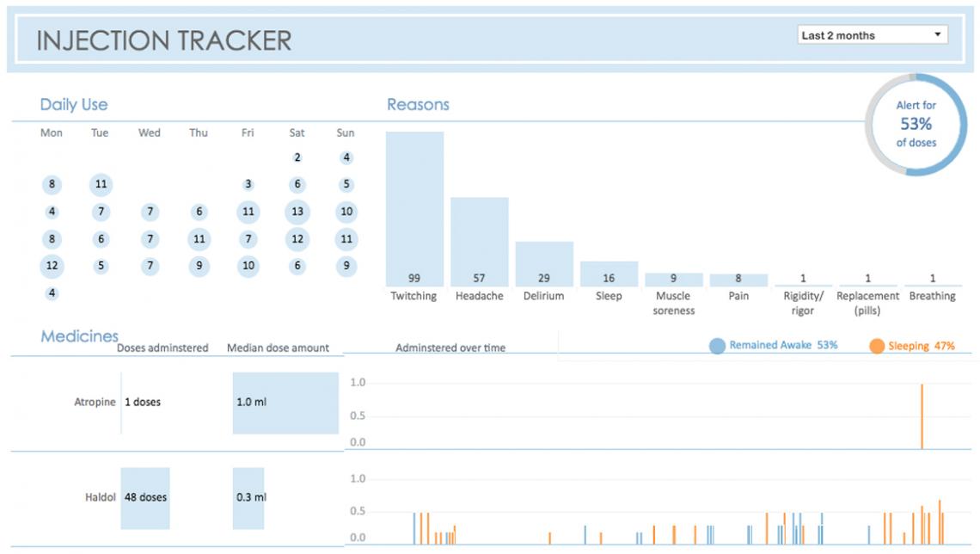The height and width of the screenshot is (554, 980).
Task: Toggle the orange Sleeping legend circle
Action: [x=876, y=346]
